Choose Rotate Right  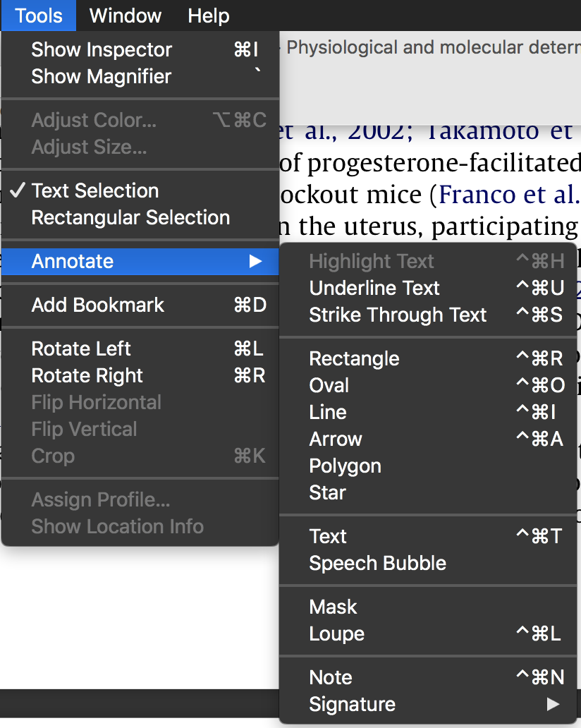pyautogui.click(x=87, y=375)
